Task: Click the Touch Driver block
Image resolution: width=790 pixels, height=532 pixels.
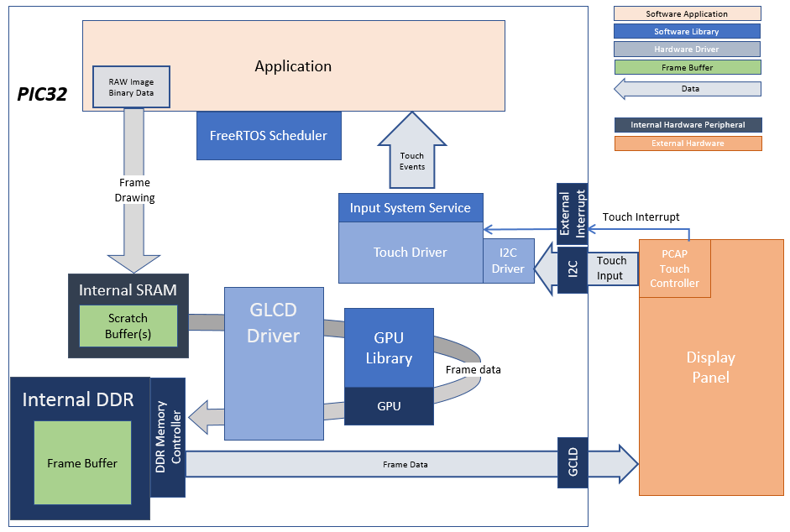Action: click(411, 253)
